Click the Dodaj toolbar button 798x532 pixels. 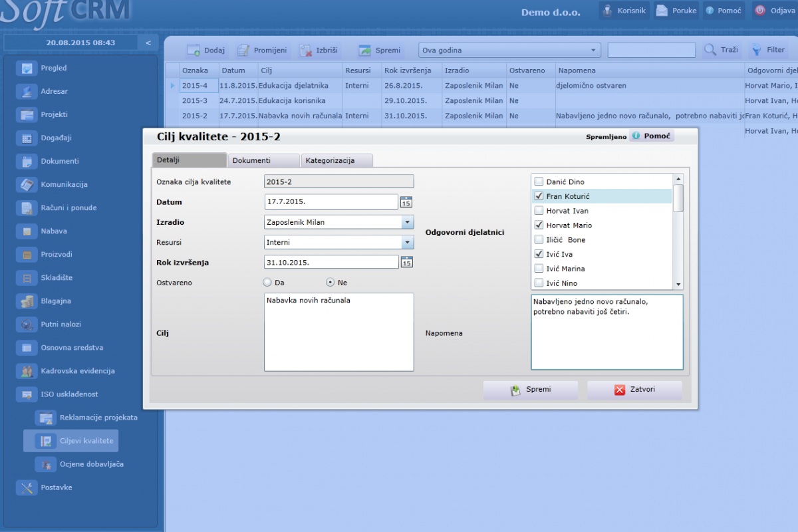[205, 51]
